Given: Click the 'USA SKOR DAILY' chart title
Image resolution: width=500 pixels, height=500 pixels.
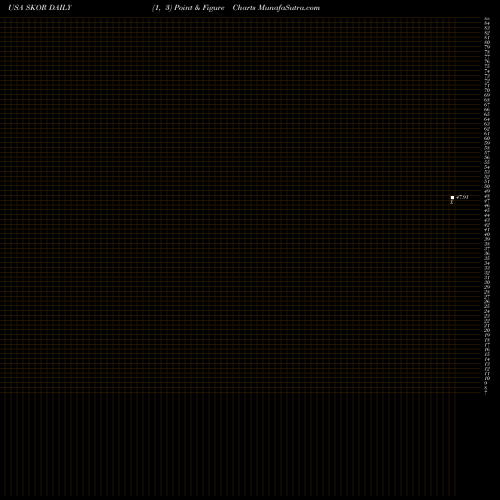Looking at the screenshot, I should pyautogui.click(x=40, y=8).
